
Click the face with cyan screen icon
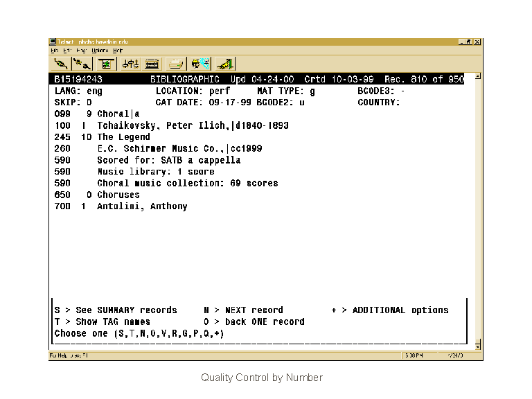click(x=200, y=64)
